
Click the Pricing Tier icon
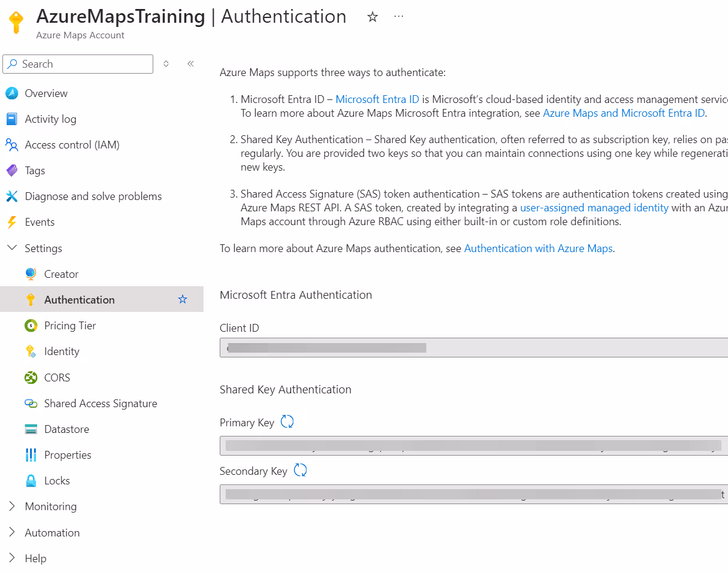pyautogui.click(x=31, y=326)
